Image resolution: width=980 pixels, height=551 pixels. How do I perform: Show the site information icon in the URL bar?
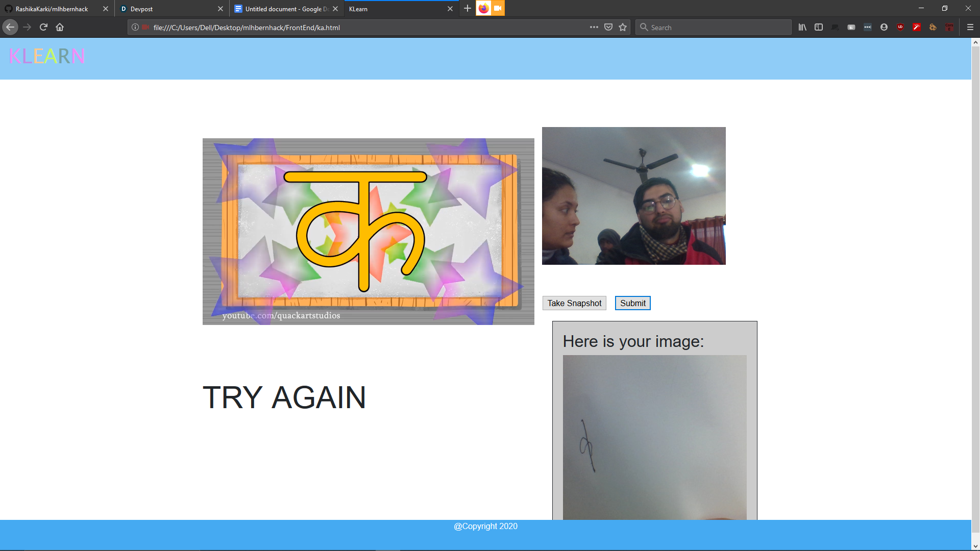point(135,28)
